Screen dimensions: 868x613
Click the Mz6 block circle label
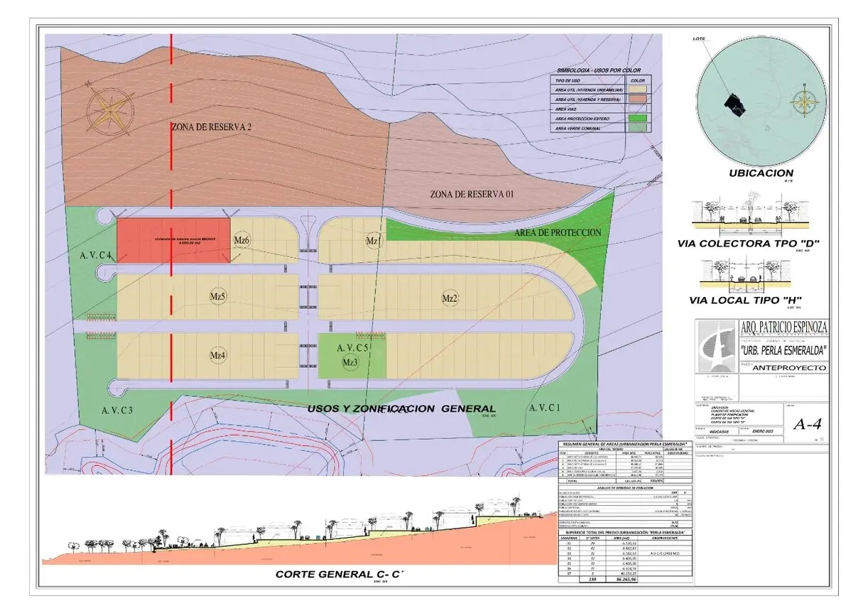coord(242,241)
